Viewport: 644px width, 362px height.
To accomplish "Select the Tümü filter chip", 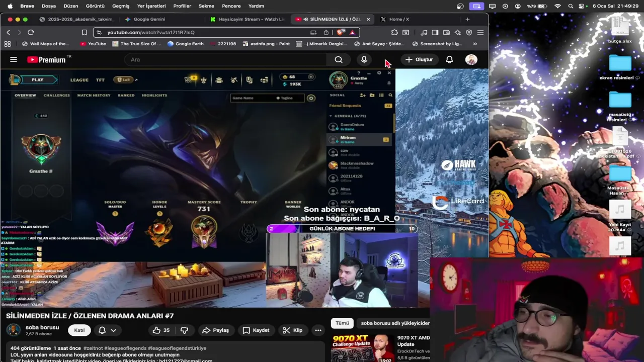I will pyautogui.click(x=342, y=323).
